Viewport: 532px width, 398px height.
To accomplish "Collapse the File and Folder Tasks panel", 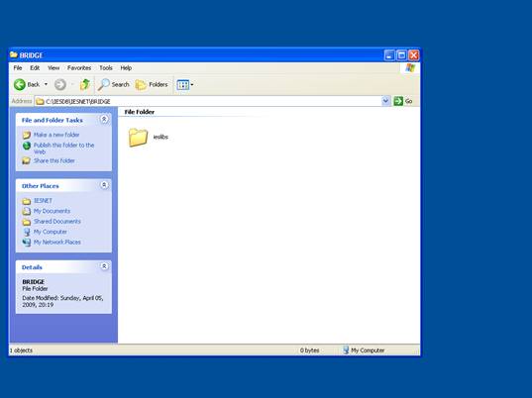I will tap(104, 120).
